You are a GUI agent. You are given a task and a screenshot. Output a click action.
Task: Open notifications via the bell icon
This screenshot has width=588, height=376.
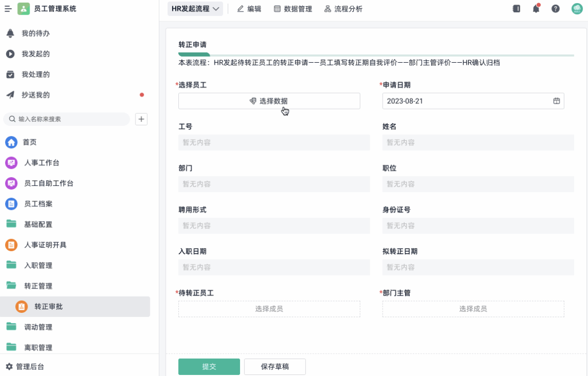click(536, 9)
